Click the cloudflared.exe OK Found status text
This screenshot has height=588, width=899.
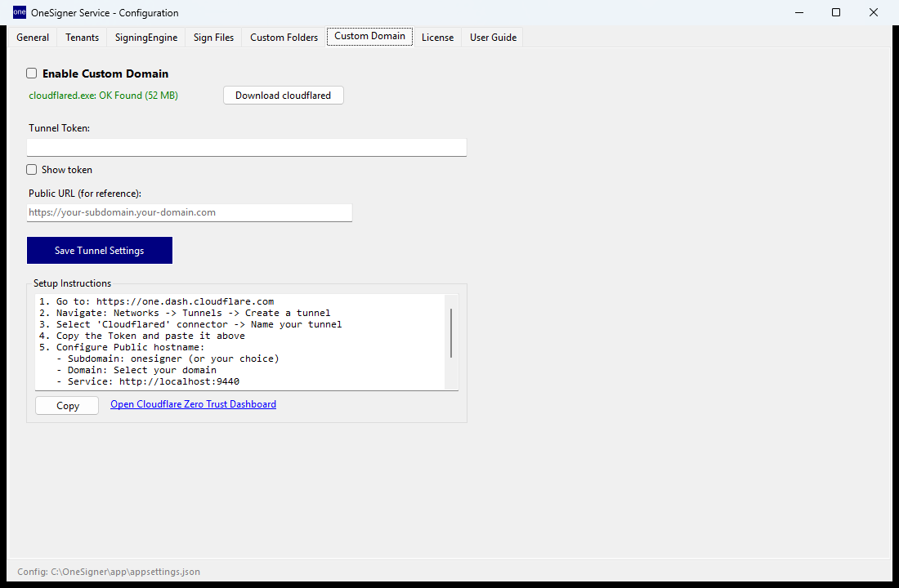(103, 95)
